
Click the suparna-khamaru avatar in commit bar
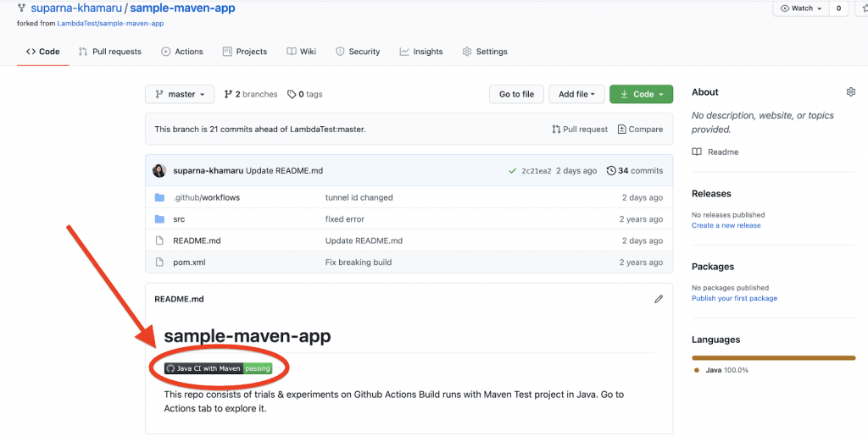159,170
